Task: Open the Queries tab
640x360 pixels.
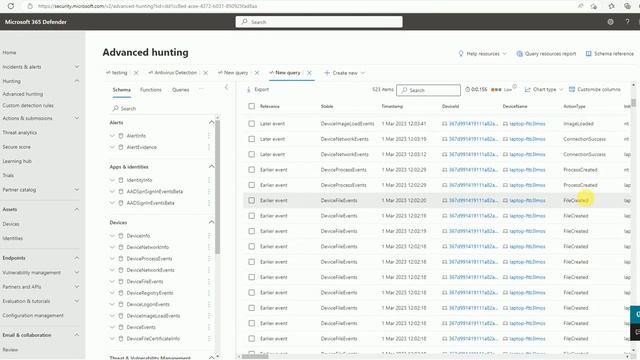Action: [180, 90]
